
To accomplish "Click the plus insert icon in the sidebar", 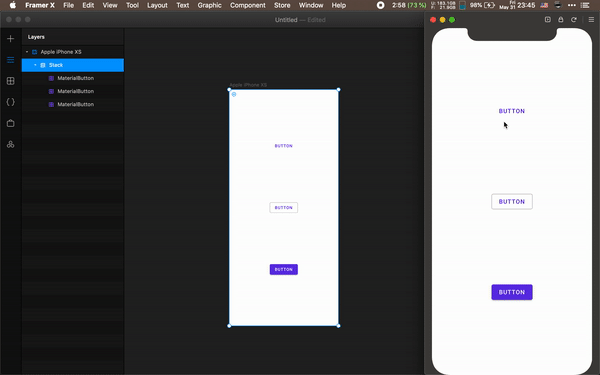I will [11, 39].
